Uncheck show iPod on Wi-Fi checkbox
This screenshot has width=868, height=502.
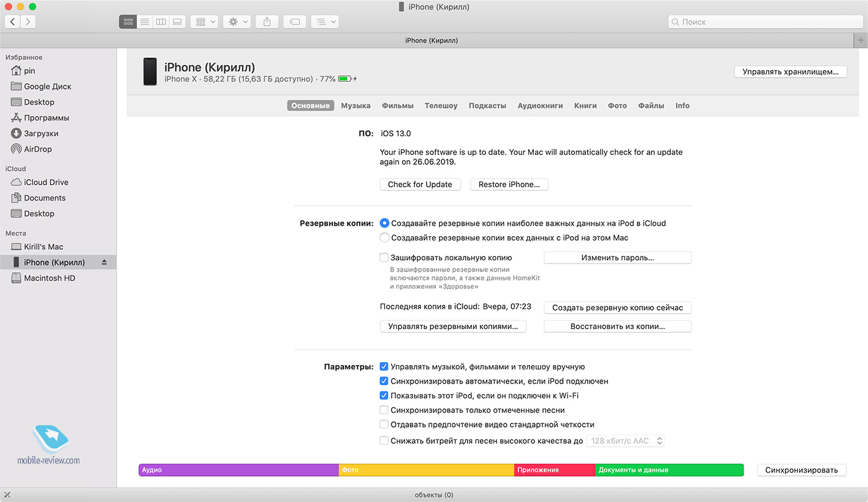point(384,395)
